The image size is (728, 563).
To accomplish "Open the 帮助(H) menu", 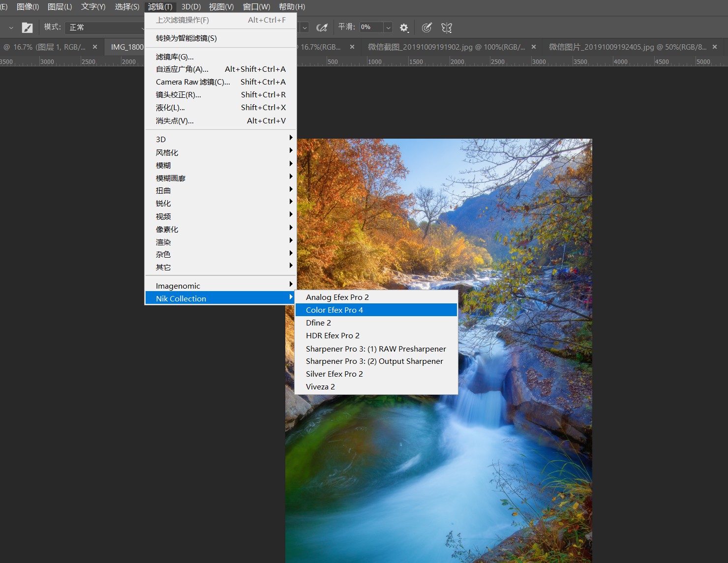I will [292, 7].
